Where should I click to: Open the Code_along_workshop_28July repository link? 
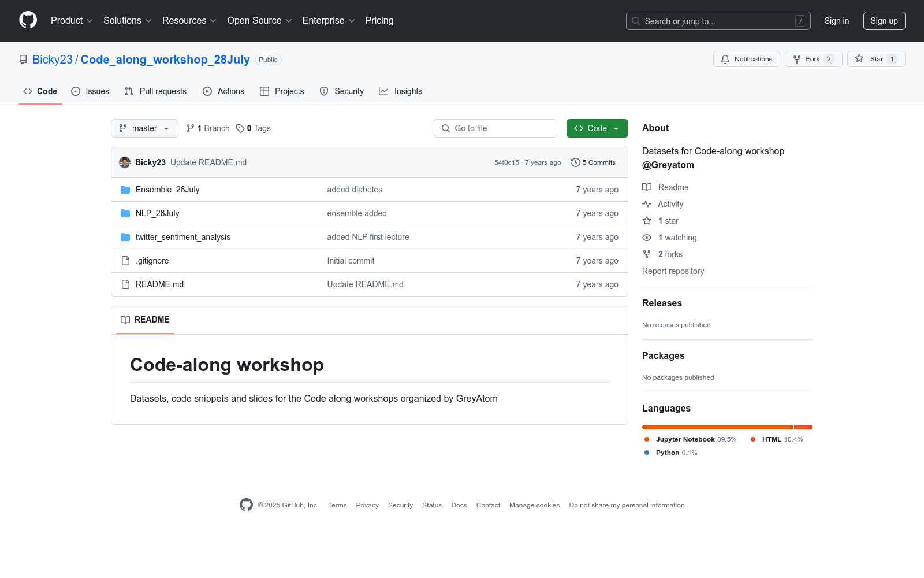(165, 60)
